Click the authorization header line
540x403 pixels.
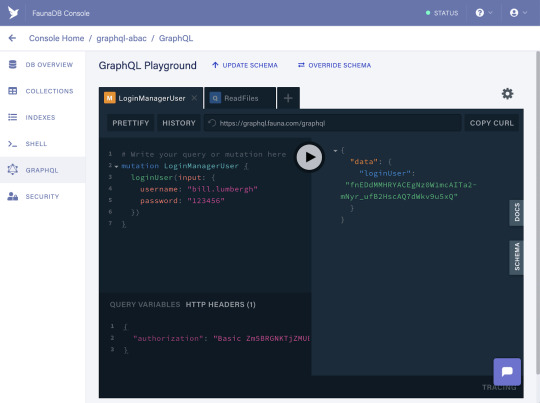coord(221,338)
